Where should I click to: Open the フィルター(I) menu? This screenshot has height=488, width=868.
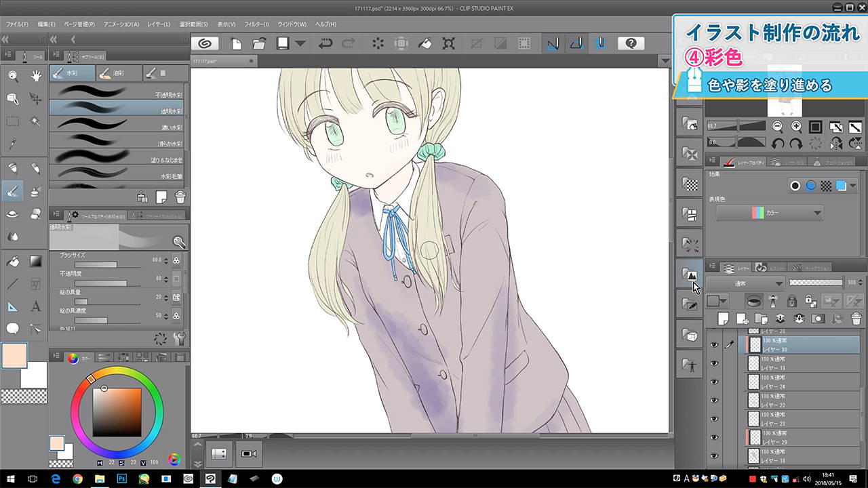click(255, 24)
